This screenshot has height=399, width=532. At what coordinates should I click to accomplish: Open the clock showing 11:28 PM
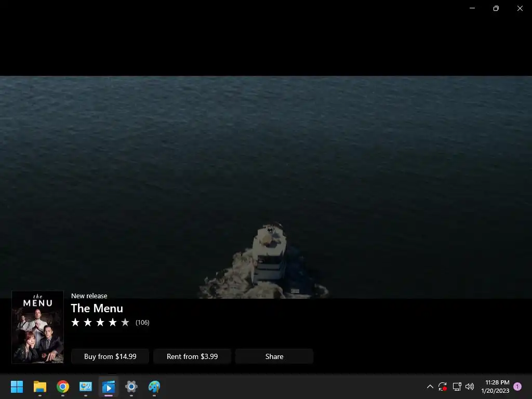(x=495, y=387)
